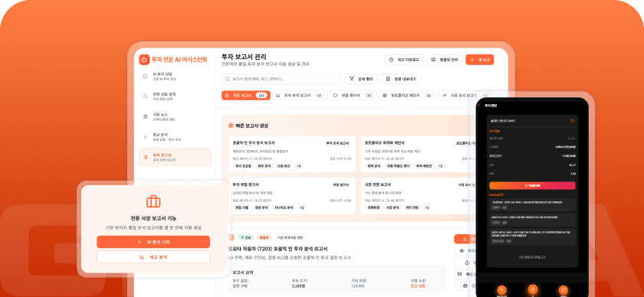Click the magnifier icon in report search field
This screenshot has height=297, width=644.
coord(228,79)
